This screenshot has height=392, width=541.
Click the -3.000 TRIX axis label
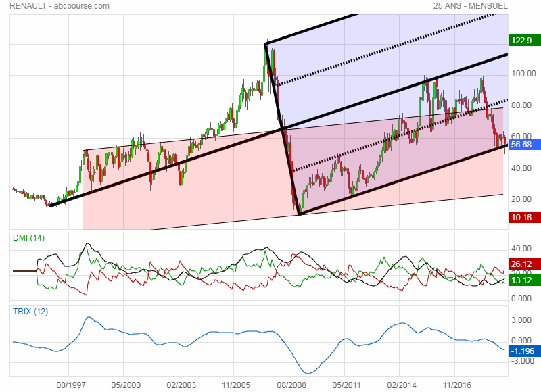(522, 361)
